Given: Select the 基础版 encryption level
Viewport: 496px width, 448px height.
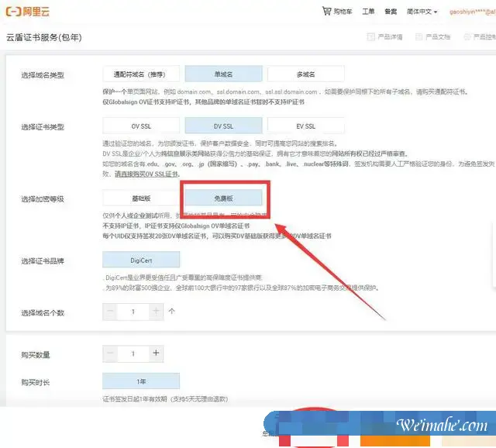Looking at the screenshot, I should [141, 198].
